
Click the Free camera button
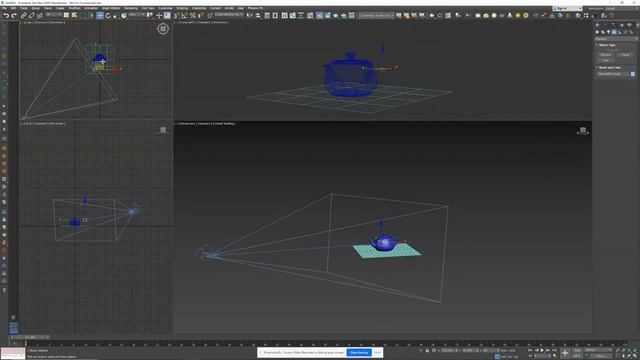605,60
